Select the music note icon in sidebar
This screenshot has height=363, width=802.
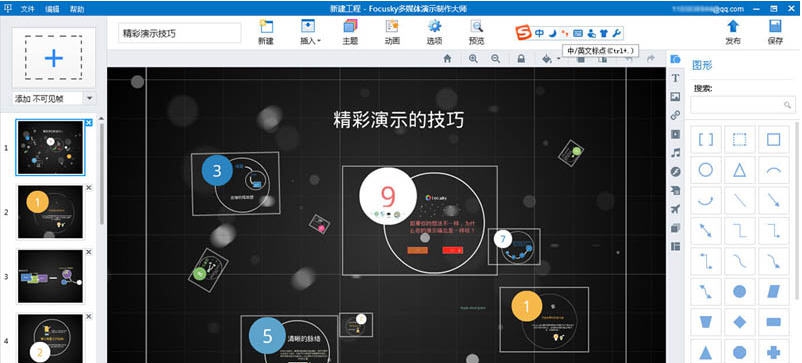(x=675, y=153)
